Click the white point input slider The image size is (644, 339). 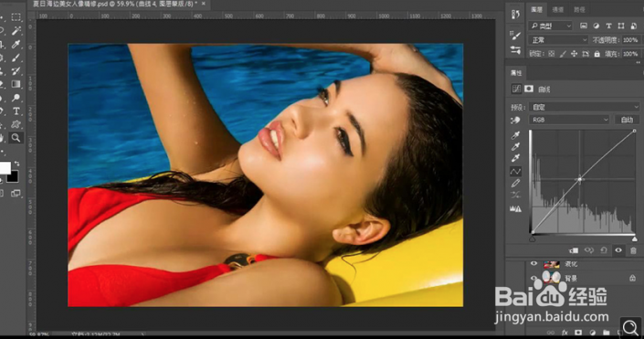tap(635, 238)
